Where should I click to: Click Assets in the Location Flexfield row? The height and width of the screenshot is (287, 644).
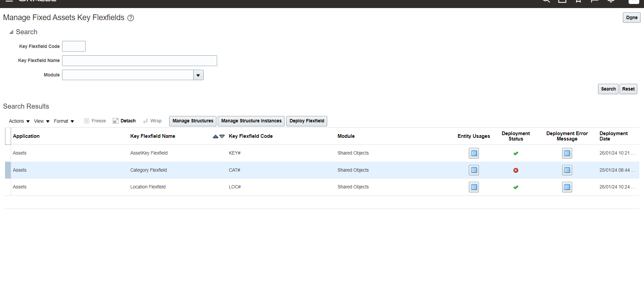(x=19, y=187)
